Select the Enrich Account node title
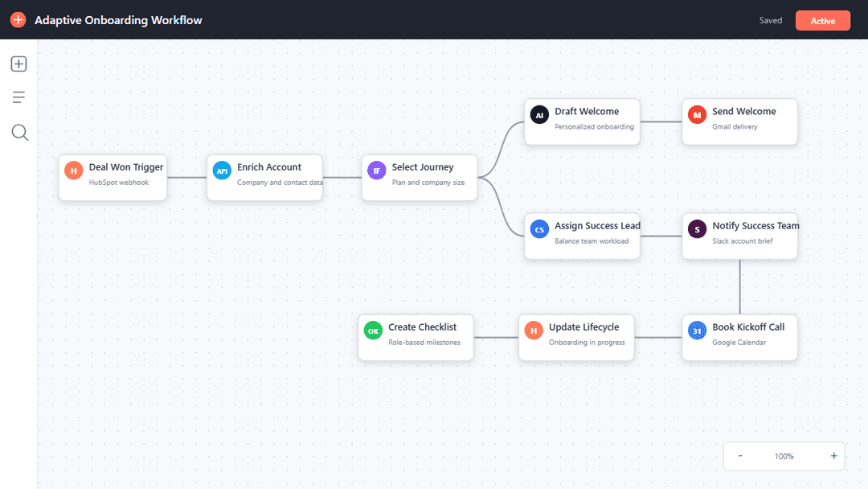868x489 pixels. pos(269,167)
